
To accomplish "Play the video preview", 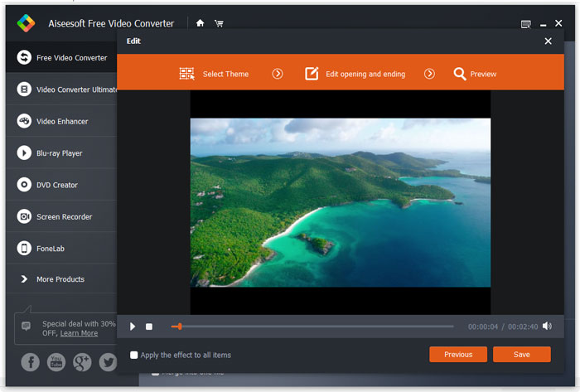I will coord(133,327).
